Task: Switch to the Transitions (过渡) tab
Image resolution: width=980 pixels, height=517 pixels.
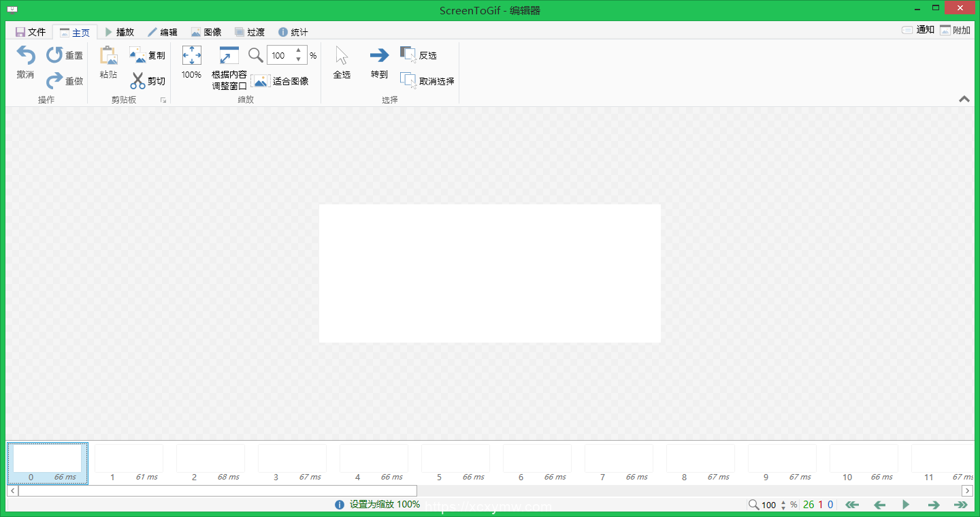Action: point(250,31)
